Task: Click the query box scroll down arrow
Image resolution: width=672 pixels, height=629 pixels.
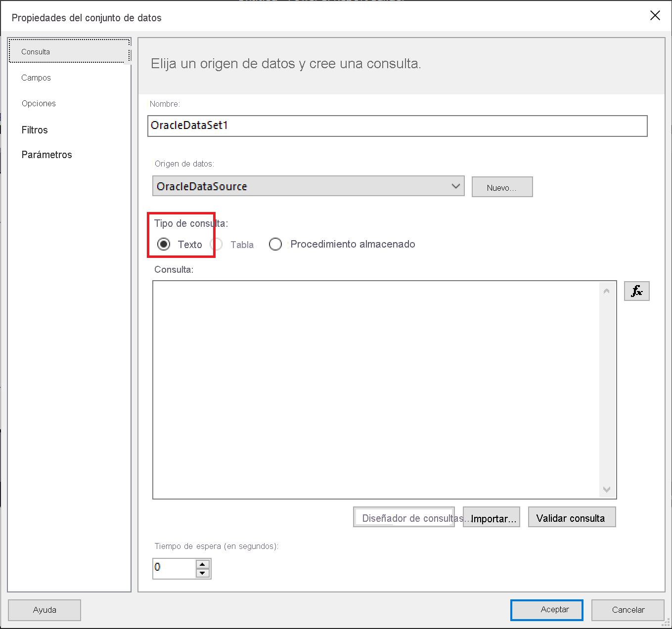Action: [x=607, y=489]
